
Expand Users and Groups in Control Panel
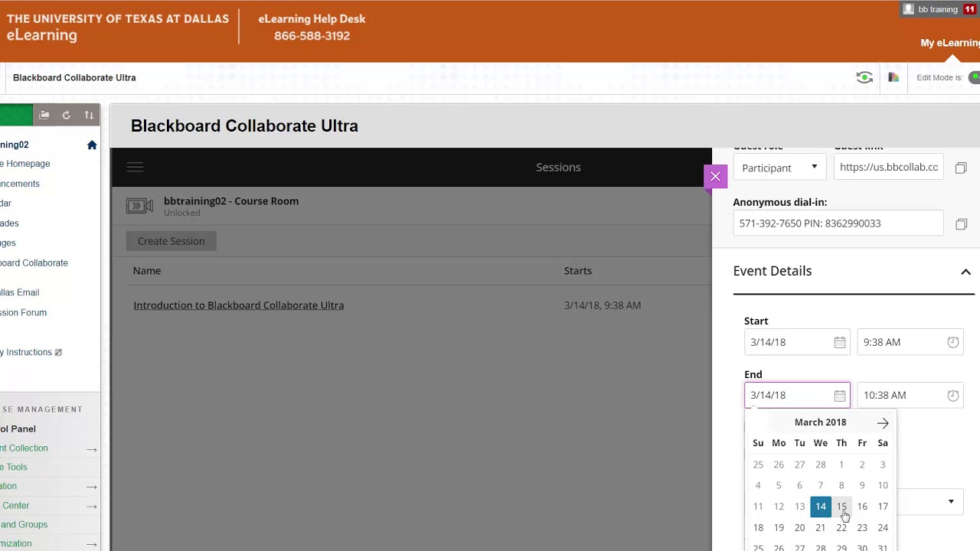[24, 525]
